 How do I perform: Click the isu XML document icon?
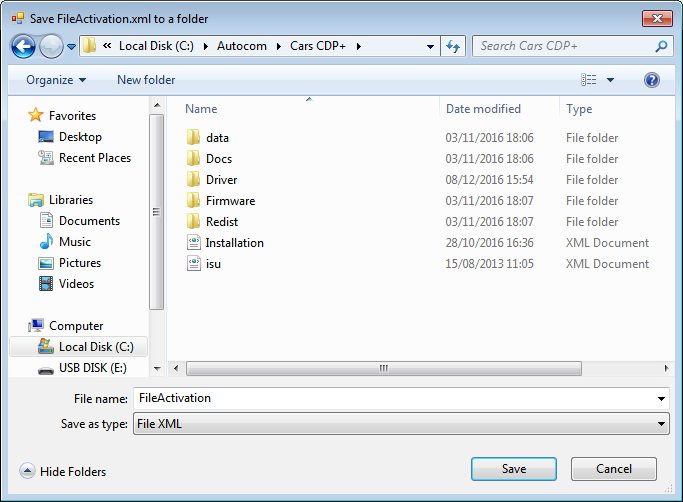194,263
